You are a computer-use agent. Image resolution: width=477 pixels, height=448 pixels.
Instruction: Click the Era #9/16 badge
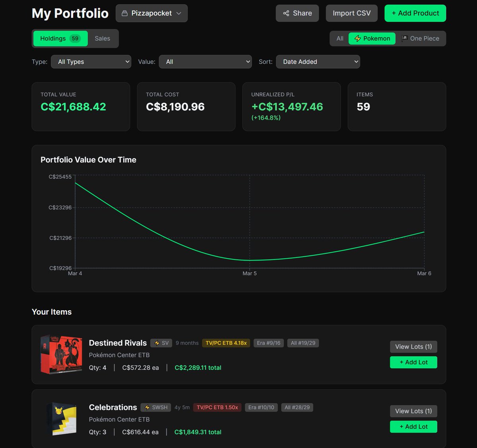pos(269,343)
